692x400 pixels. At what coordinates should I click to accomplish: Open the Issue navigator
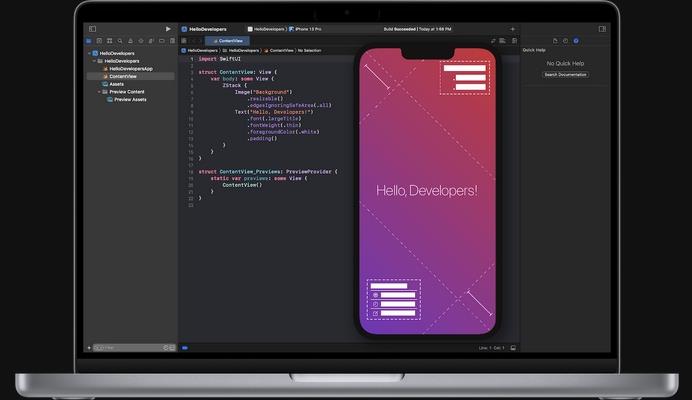tap(130, 41)
